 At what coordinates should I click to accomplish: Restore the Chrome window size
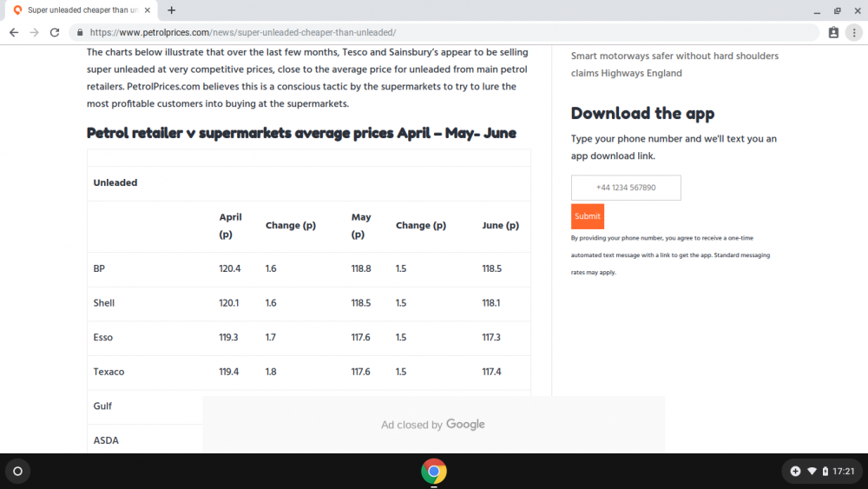(837, 10)
